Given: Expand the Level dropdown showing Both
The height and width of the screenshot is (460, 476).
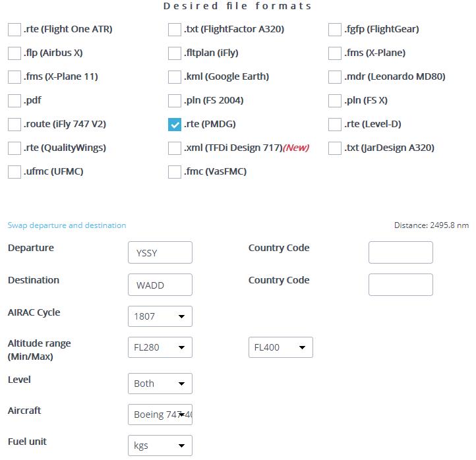Looking at the screenshot, I should pyautogui.click(x=160, y=384).
